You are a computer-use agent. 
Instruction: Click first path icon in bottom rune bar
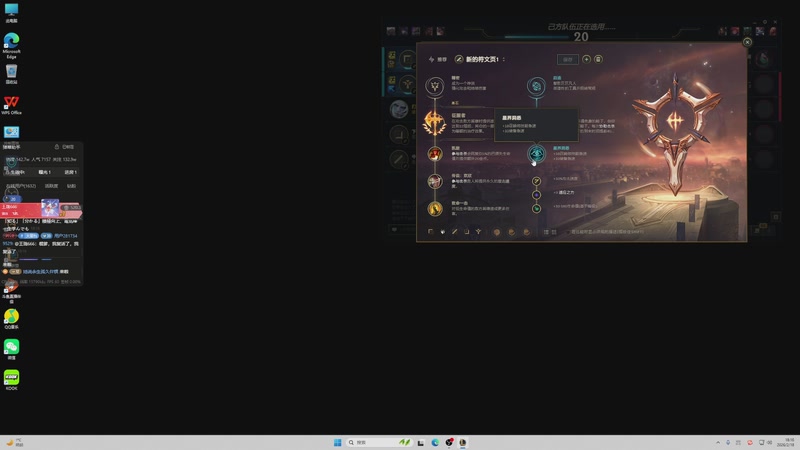(x=431, y=232)
